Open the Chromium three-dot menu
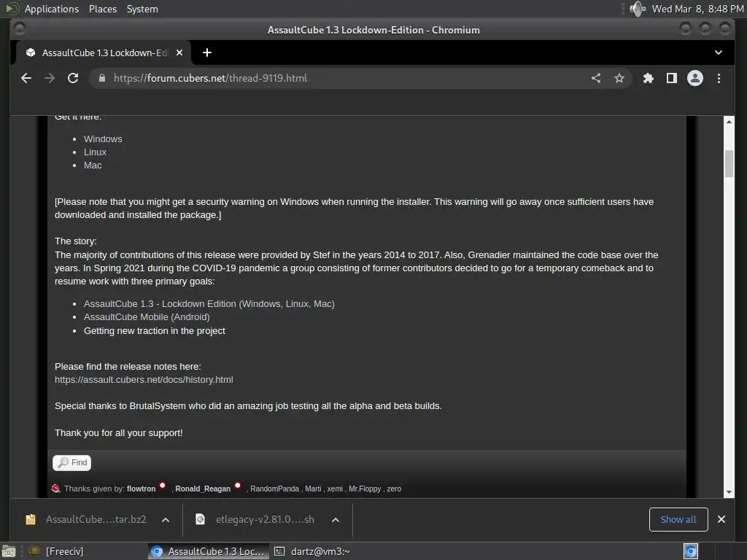Screen dimensions: 747x560 (x=719, y=78)
